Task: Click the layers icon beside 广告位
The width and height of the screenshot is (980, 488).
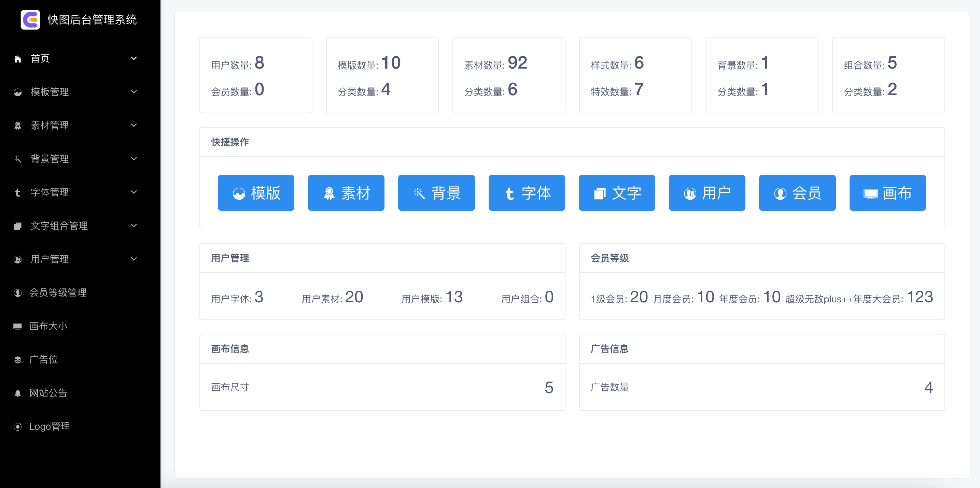Action: pyautogui.click(x=17, y=360)
